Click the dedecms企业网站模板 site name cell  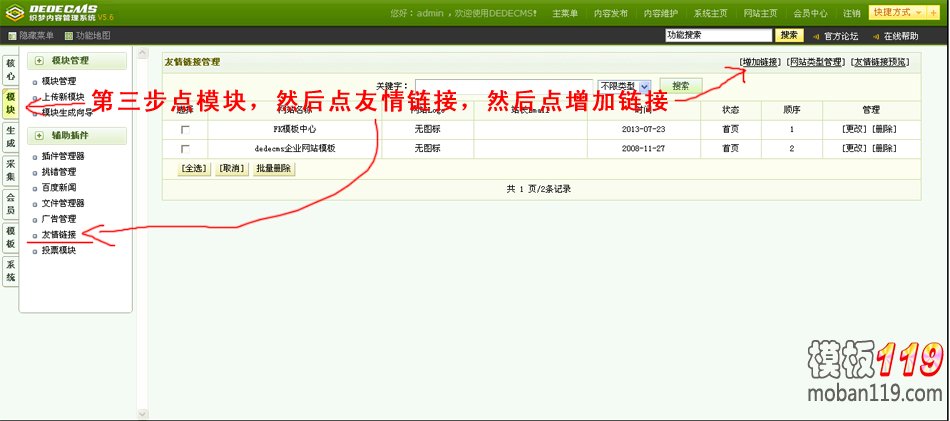[x=295, y=148]
